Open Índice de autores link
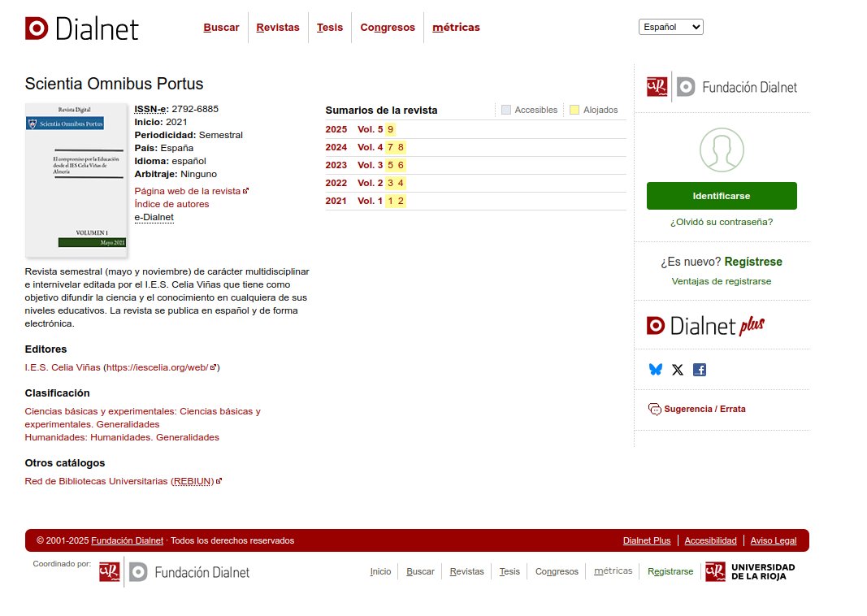The height and width of the screenshot is (616, 867). tap(171, 203)
